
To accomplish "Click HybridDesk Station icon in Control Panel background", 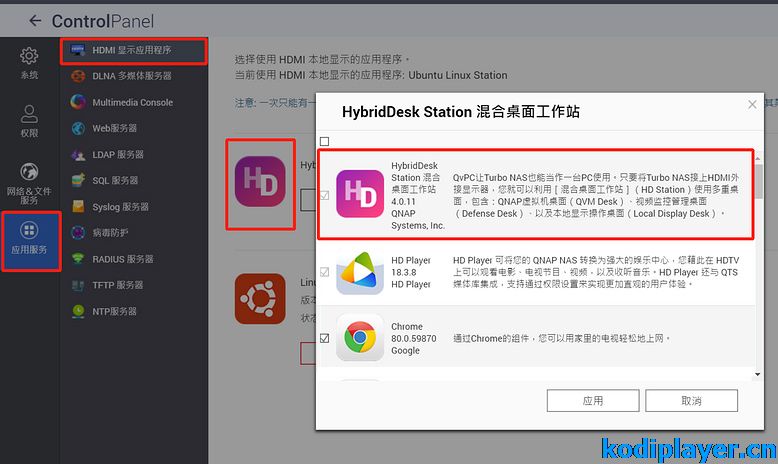I will tap(260, 182).
